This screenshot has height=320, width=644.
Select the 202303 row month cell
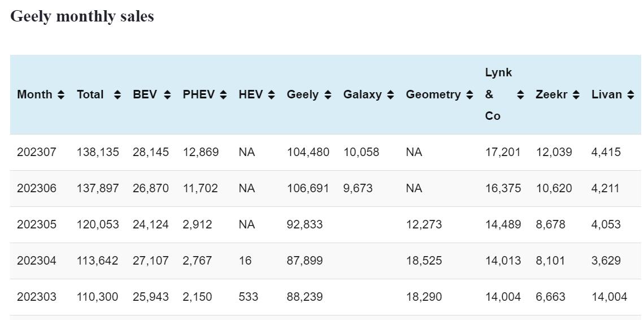(x=37, y=297)
